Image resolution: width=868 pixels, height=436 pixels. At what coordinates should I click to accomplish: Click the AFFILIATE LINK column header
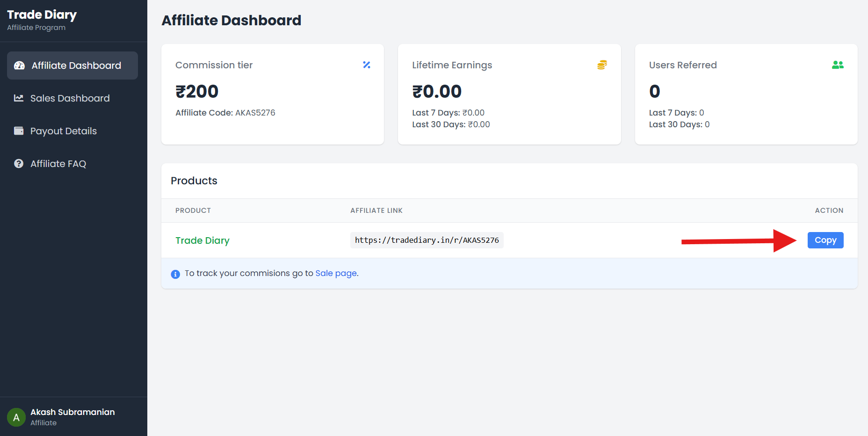click(x=376, y=211)
